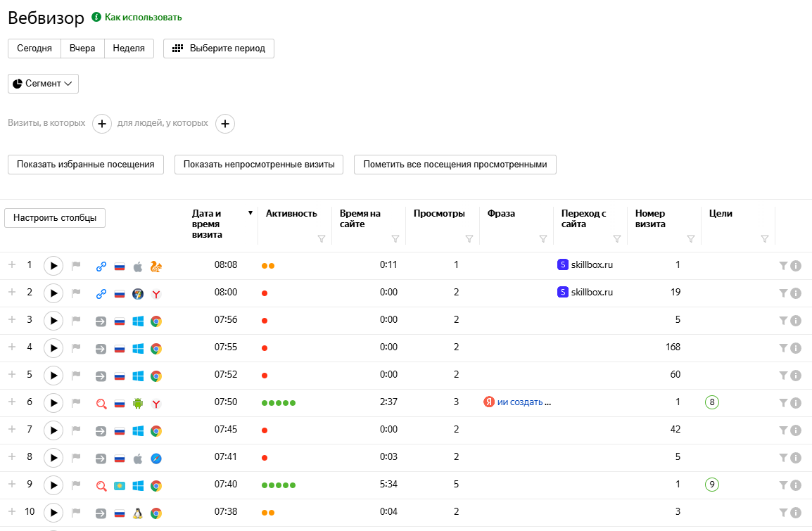Open Настроить столбцы settings

[55, 218]
